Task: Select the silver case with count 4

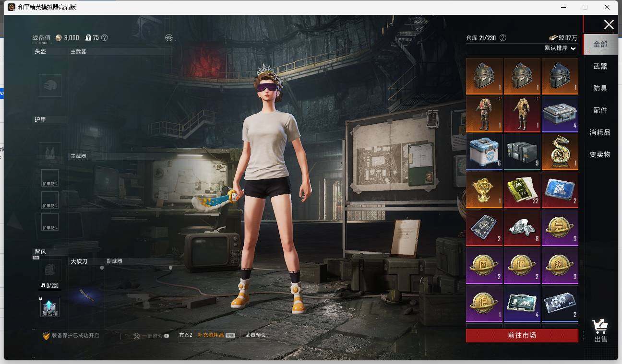Action: (x=560, y=114)
